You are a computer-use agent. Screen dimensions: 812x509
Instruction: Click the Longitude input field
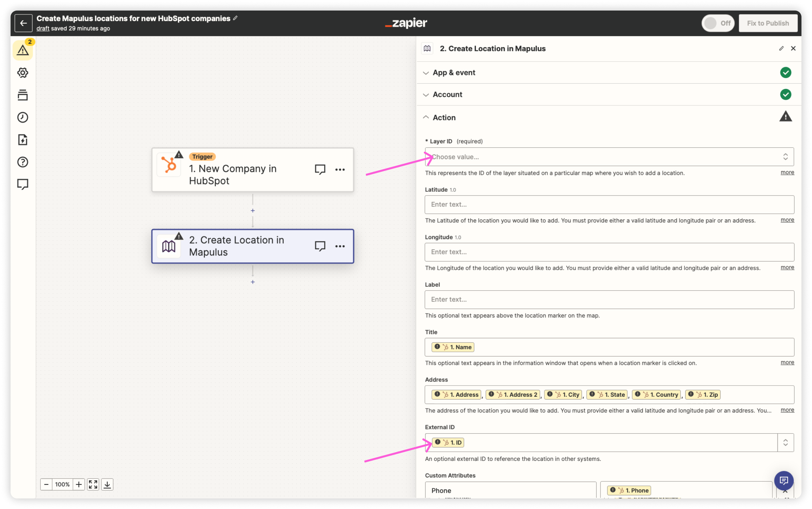point(609,252)
